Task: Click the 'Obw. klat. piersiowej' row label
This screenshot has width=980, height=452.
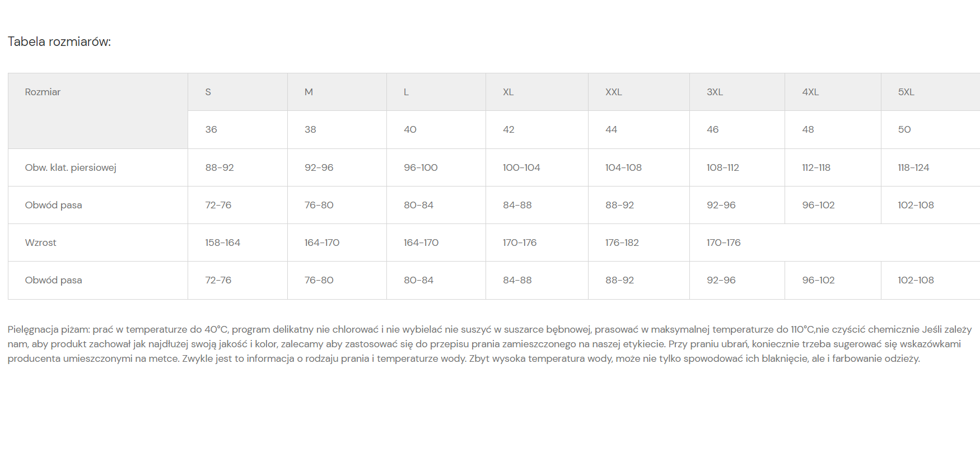Action: click(71, 167)
